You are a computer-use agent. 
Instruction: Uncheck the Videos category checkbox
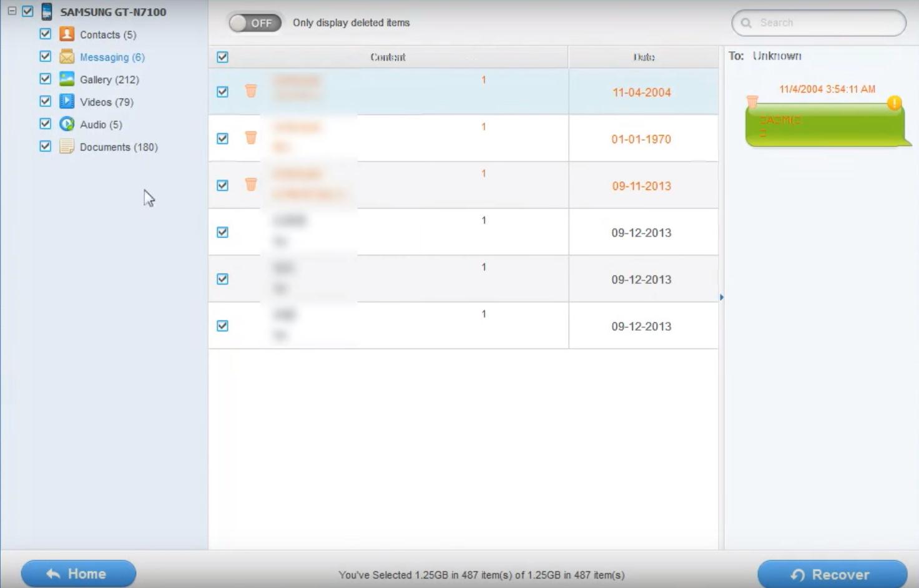tap(45, 101)
